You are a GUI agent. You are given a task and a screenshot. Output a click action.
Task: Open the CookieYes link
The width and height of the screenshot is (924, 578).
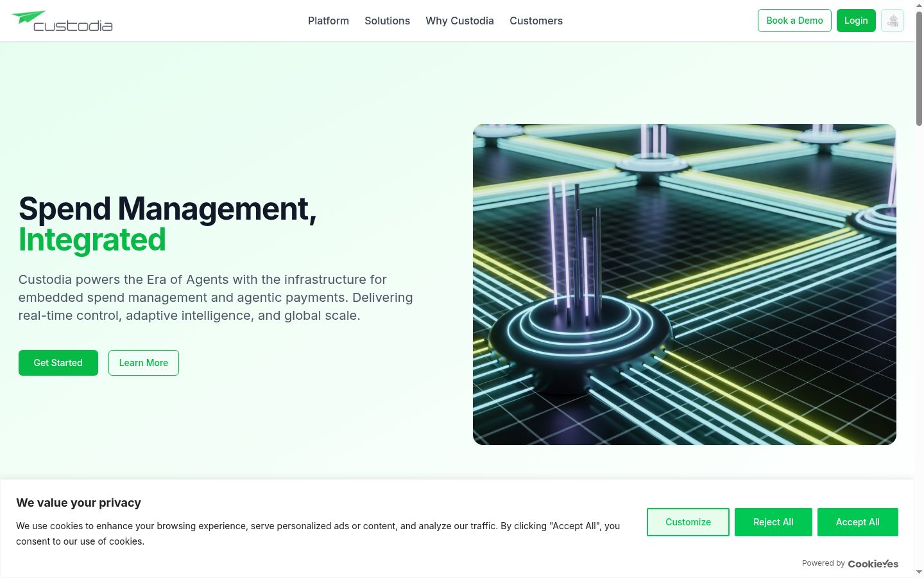point(873,564)
